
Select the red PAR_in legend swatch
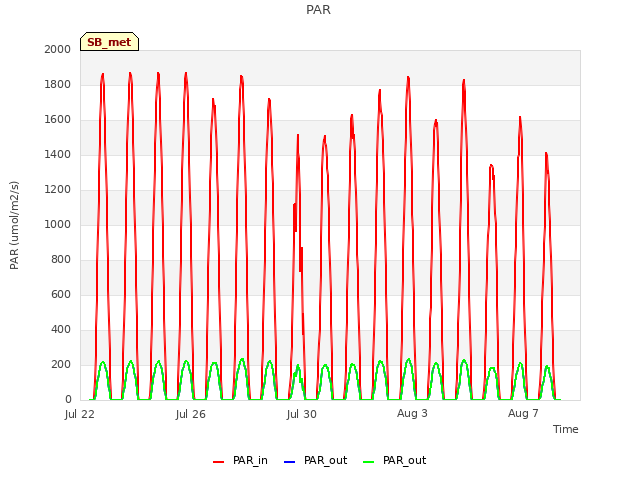tap(218, 462)
